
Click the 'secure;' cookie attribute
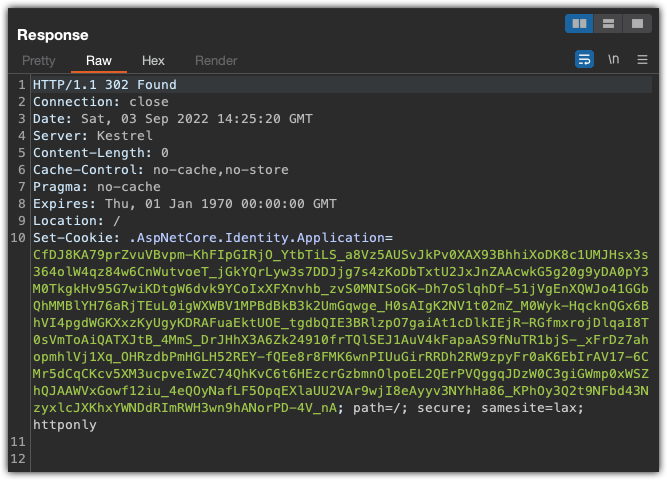(x=444, y=408)
